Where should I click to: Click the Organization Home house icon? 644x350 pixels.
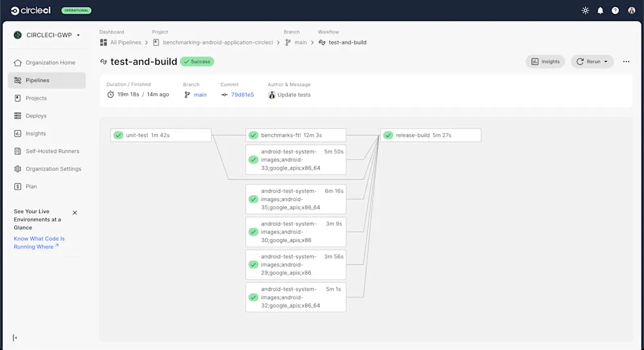pos(18,62)
